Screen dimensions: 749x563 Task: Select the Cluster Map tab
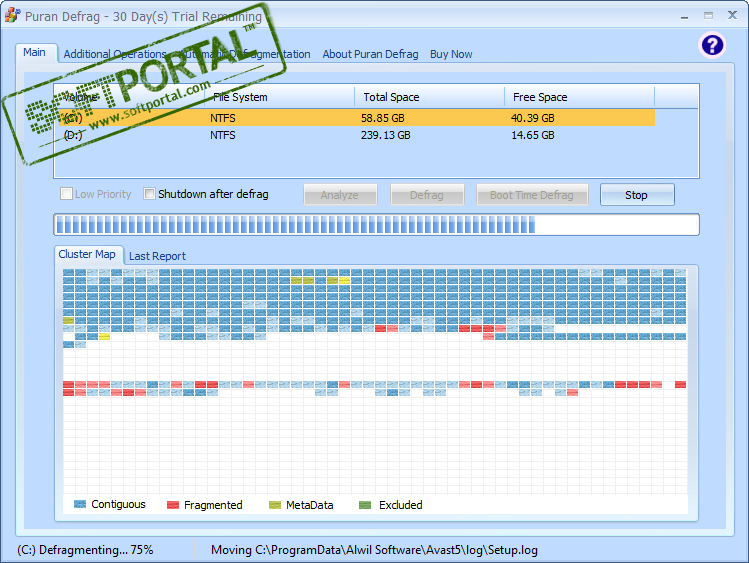click(87, 255)
